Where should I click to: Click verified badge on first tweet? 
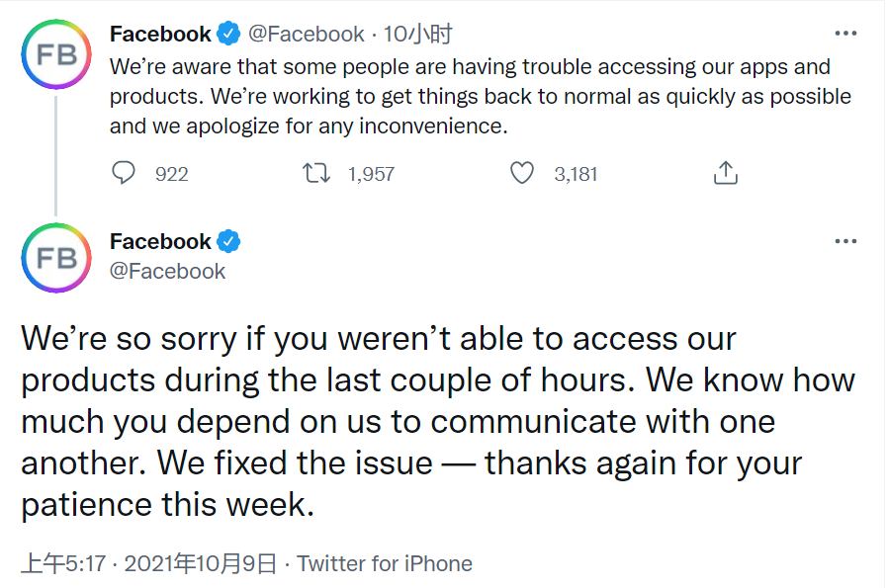(228, 34)
